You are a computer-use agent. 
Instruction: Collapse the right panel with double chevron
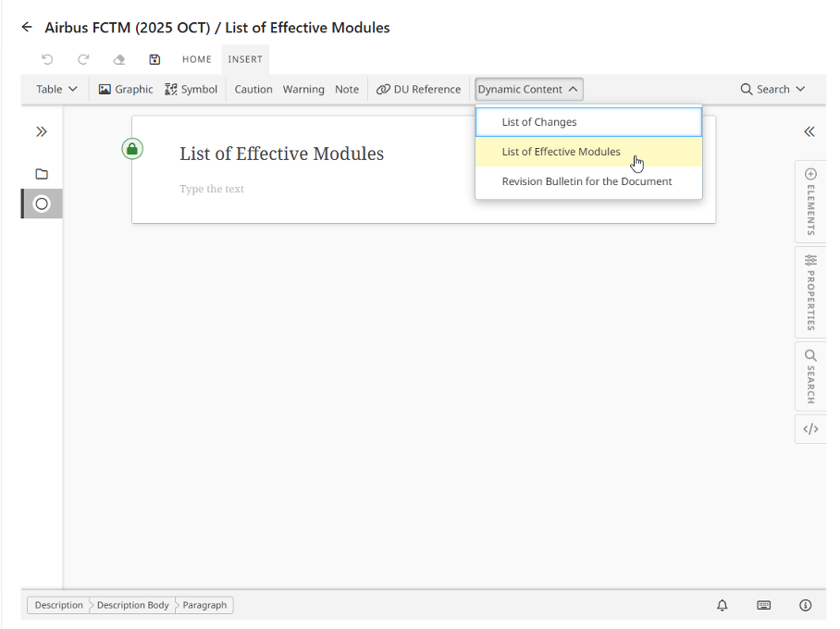809,131
